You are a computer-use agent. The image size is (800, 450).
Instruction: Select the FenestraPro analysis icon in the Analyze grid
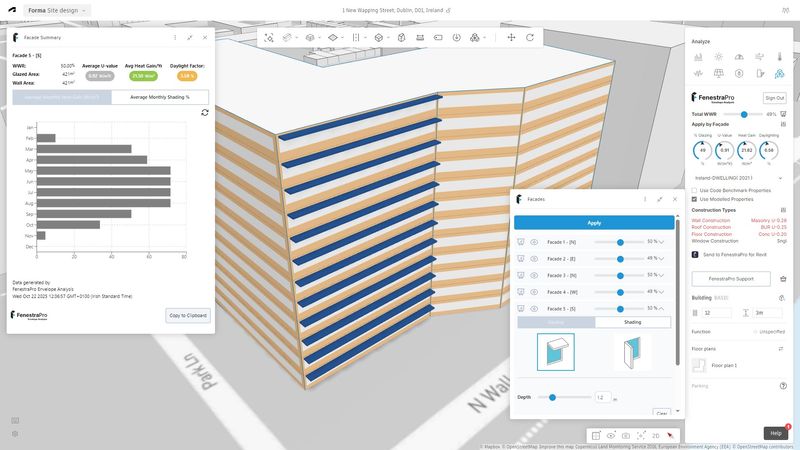pyautogui.click(x=778, y=73)
